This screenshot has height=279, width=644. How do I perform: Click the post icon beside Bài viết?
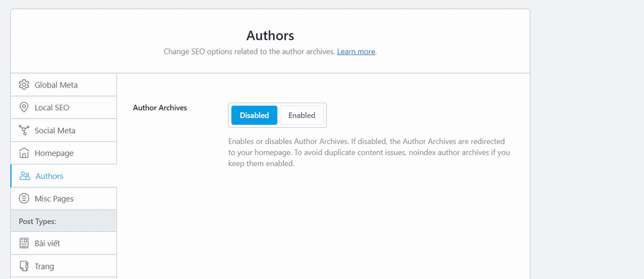pyautogui.click(x=24, y=244)
